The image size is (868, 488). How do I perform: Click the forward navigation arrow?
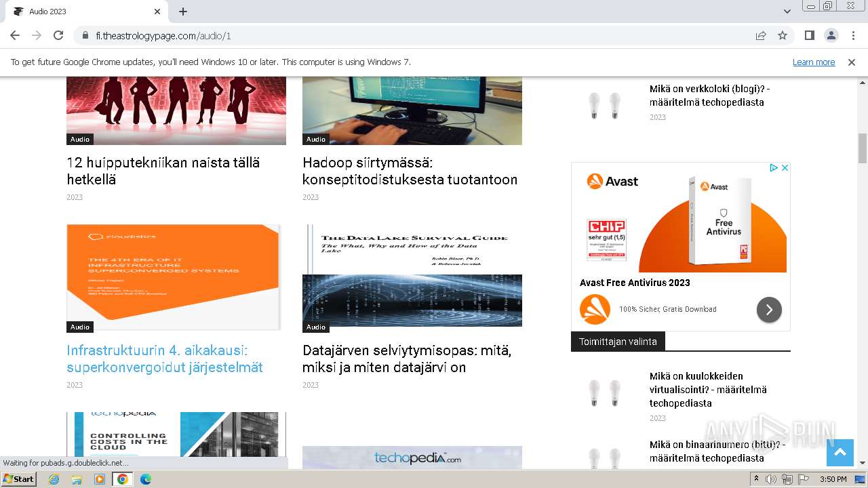click(x=37, y=35)
